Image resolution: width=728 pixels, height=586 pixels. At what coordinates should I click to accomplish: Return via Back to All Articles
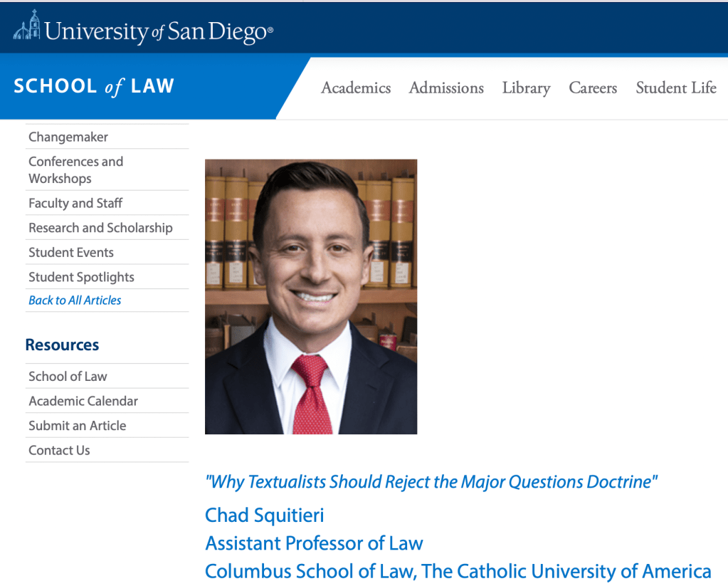point(75,300)
